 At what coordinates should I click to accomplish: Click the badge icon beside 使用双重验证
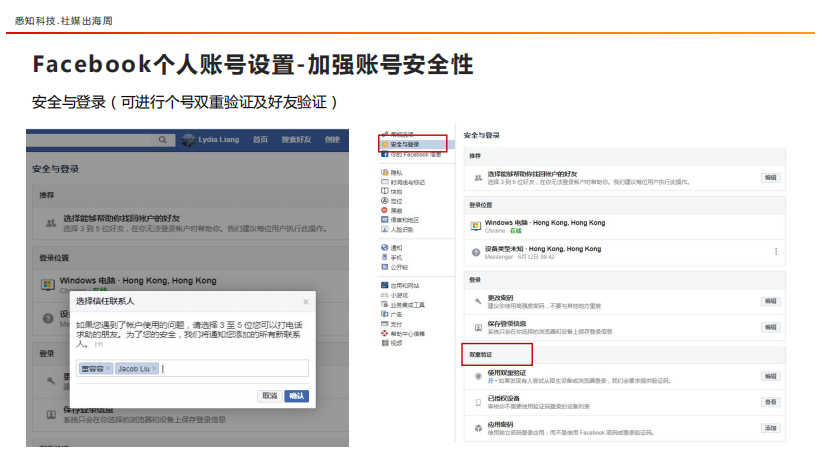tap(478, 376)
